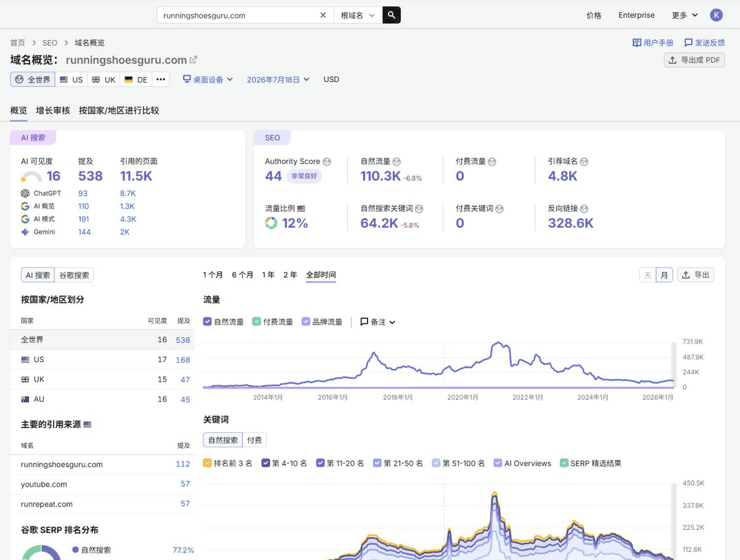Switch to 按国家/地区进行比较 tab
This screenshot has width=740, height=560.
pyautogui.click(x=119, y=110)
